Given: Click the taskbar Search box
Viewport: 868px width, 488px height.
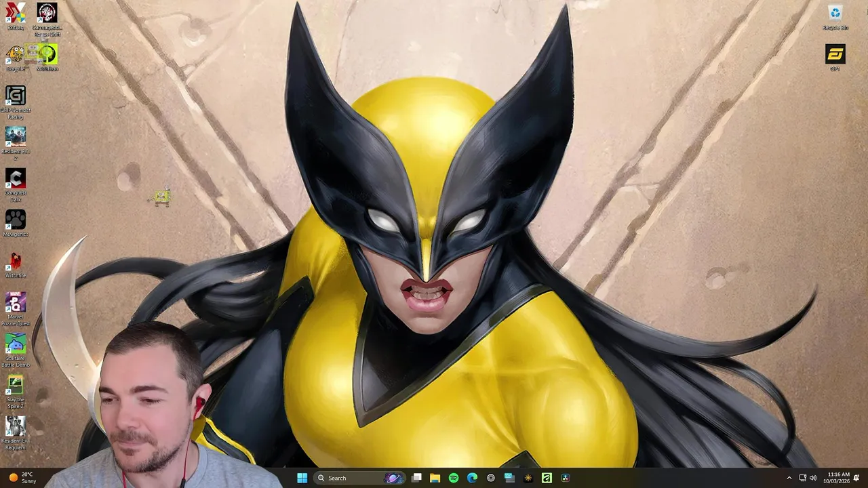Looking at the screenshot, I should pos(360,478).
